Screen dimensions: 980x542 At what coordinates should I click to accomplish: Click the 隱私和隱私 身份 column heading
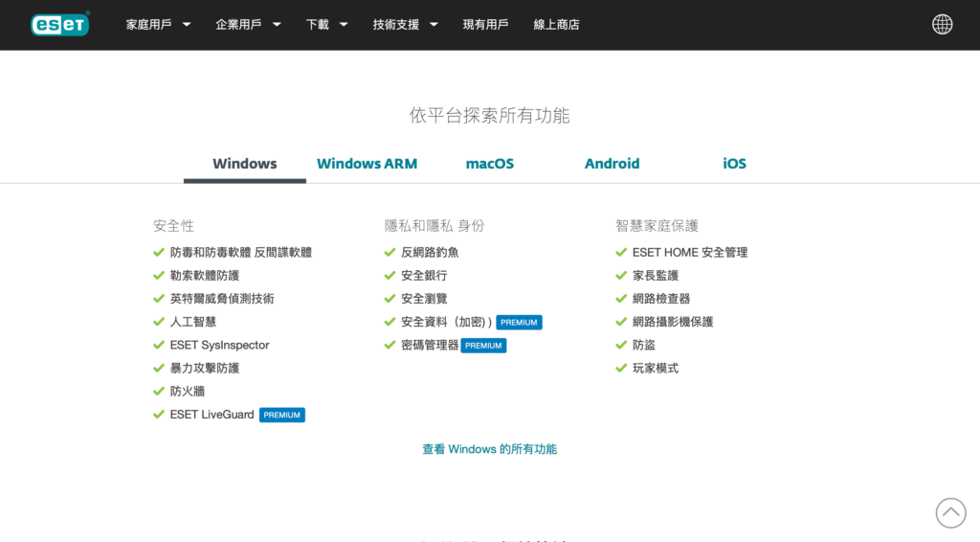pos(434,226)
